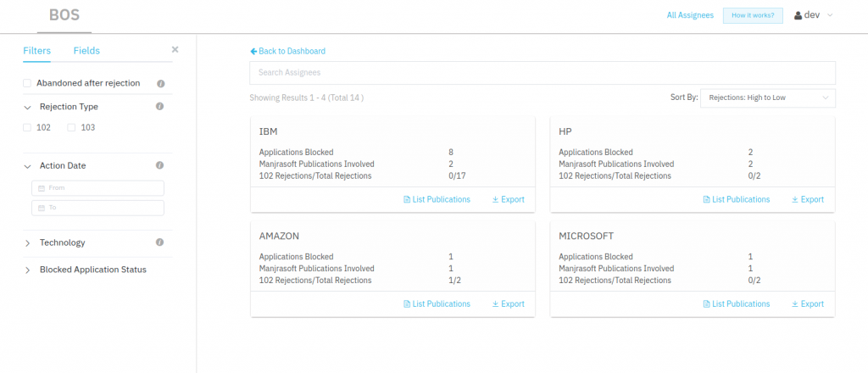
Task: Click download icon of AMAZON Export
Action: [x=495, y=303]
